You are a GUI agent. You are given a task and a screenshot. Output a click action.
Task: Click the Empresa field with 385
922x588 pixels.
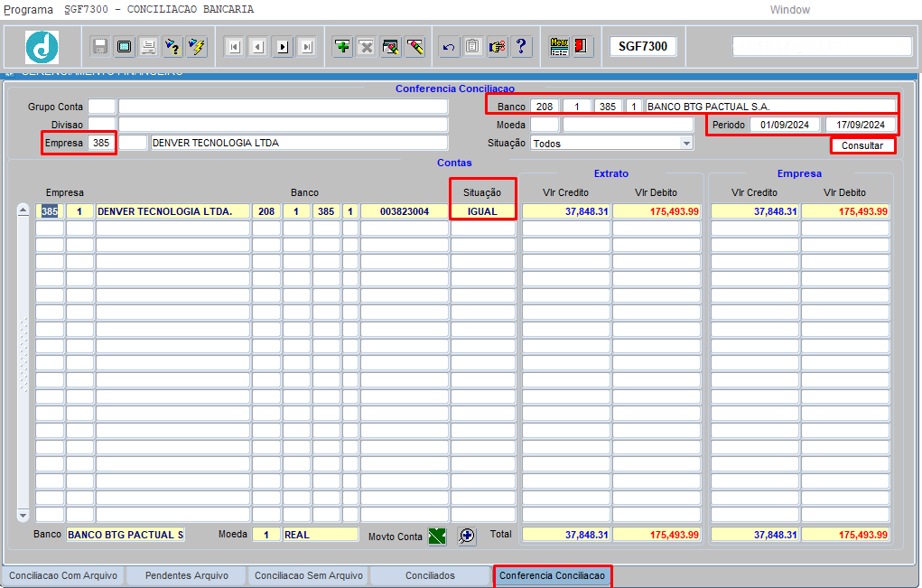pyautogui.click(x=102, y=143)
